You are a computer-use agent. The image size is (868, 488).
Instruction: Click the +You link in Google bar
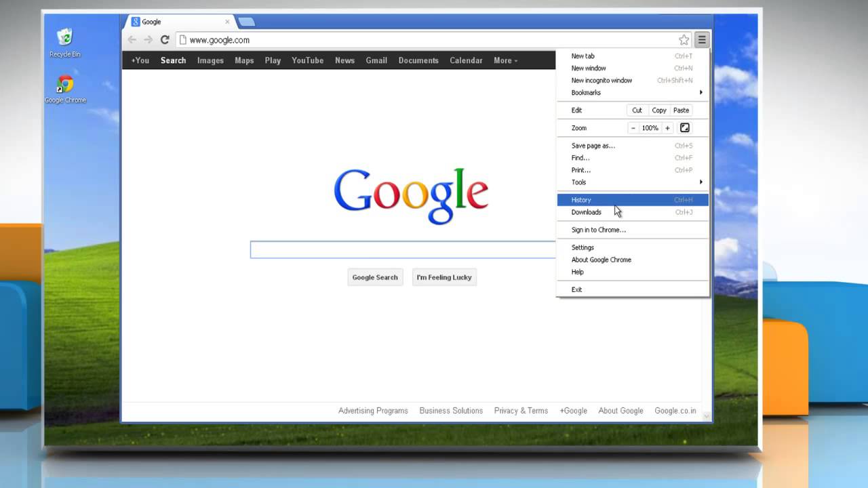pyautogui.click(x=140, y=60)
